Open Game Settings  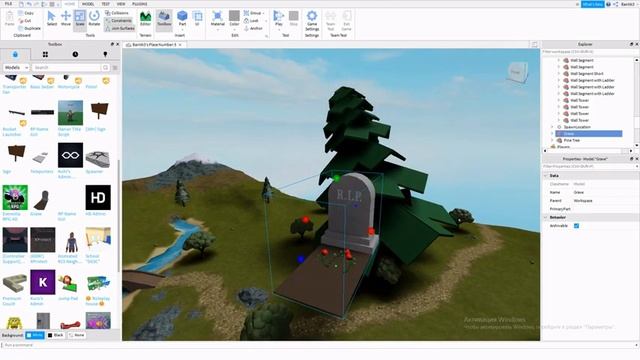coord(312,20)
